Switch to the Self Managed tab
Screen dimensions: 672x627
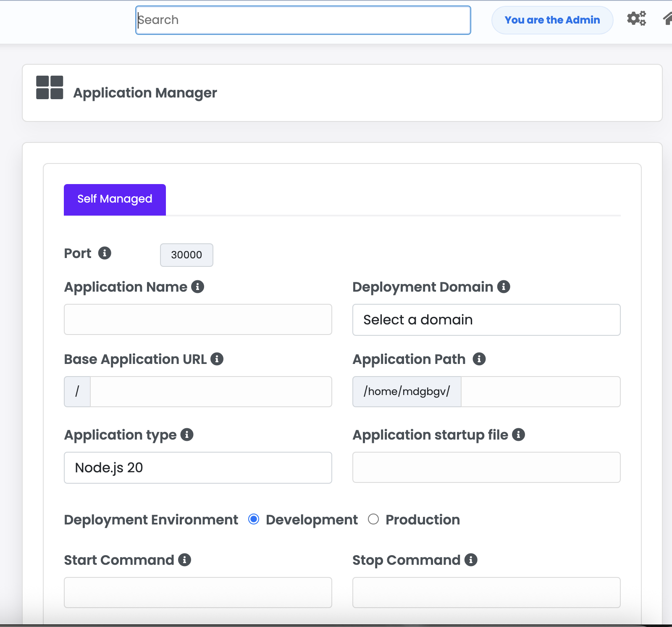point(115,200)
